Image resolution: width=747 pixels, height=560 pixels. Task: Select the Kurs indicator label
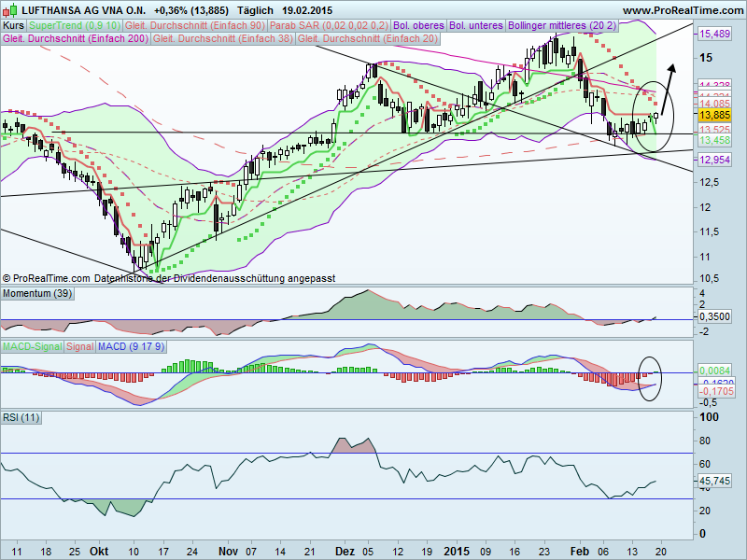pyautogui.click(x=13, y=25)
